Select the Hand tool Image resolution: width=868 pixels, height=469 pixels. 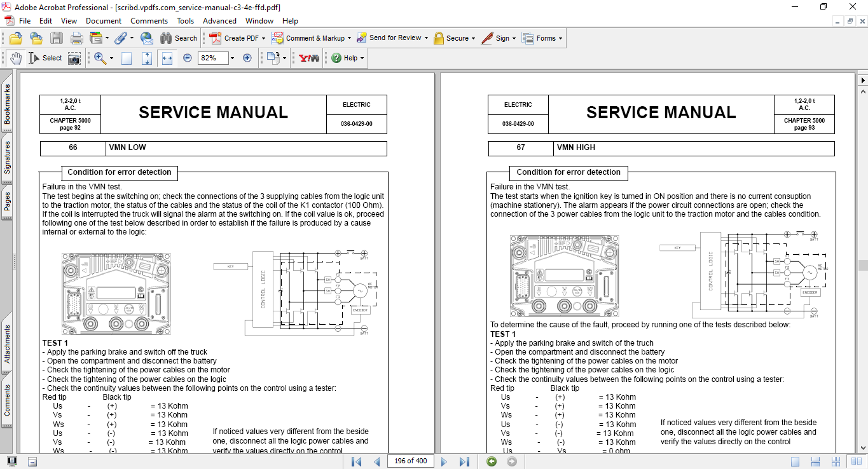coord(16,58)
